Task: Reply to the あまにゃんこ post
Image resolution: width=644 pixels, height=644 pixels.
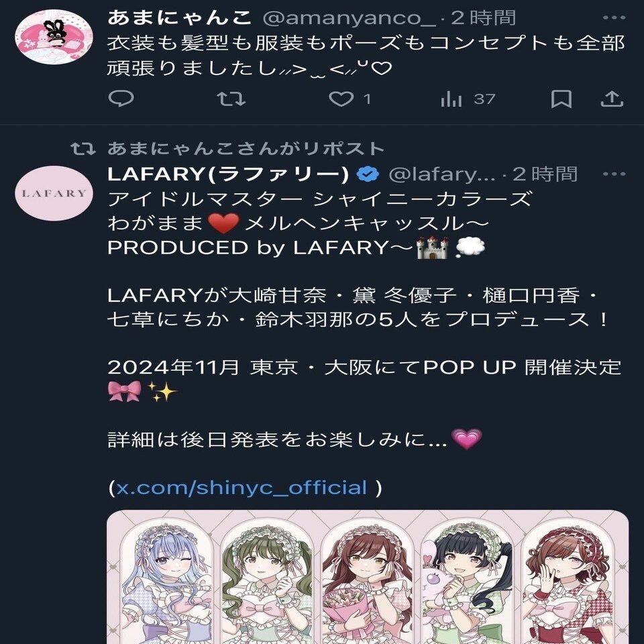Action: click(x=121, y=99)
